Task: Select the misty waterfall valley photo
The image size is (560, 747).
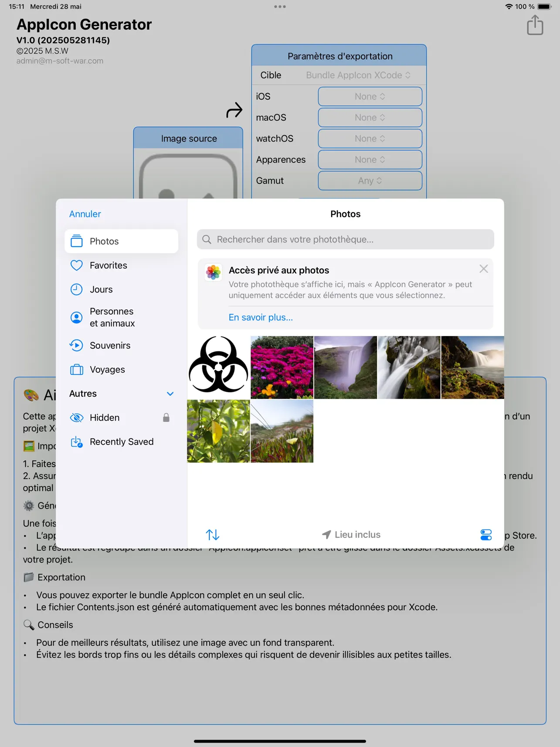Action: pos(346,367)
